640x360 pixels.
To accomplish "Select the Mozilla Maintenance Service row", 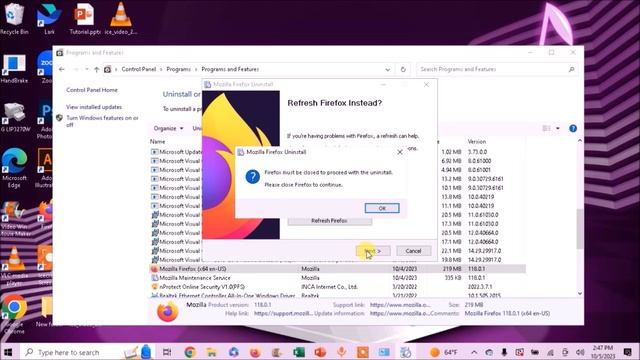I will (338, 278).
